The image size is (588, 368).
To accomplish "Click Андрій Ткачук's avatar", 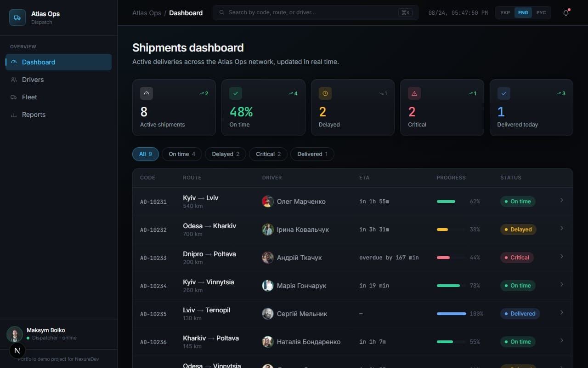I will click(268, 258).
